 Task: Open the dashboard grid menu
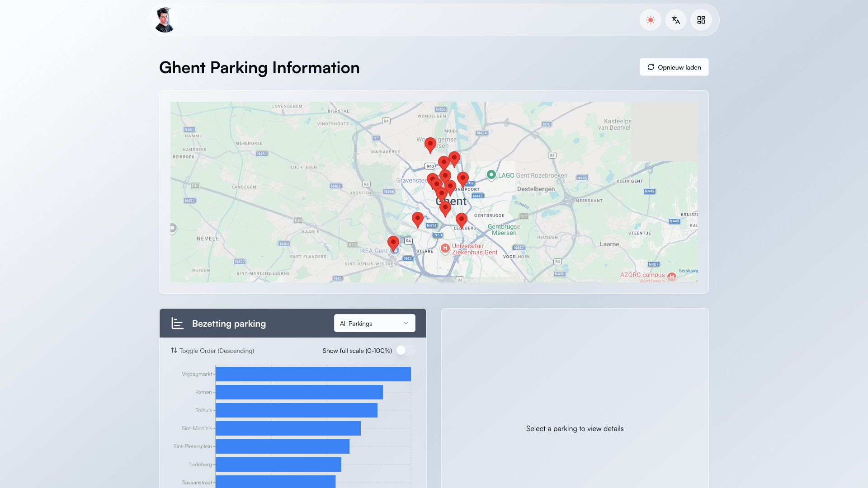pos(701,19)
